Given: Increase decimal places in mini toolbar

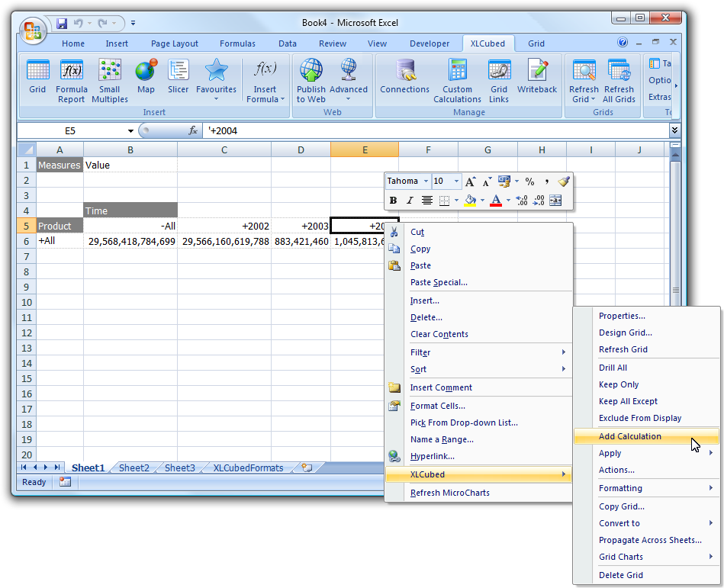Looking at the screenshot, I should [x=522, y=201].
